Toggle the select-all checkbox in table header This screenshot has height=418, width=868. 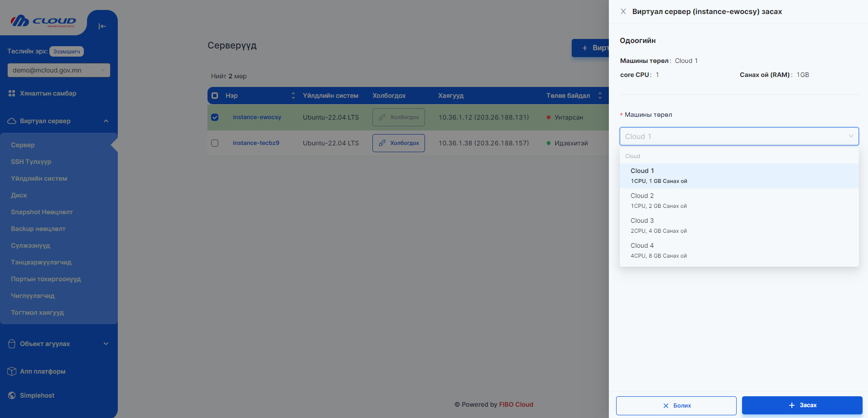(215, 96)
